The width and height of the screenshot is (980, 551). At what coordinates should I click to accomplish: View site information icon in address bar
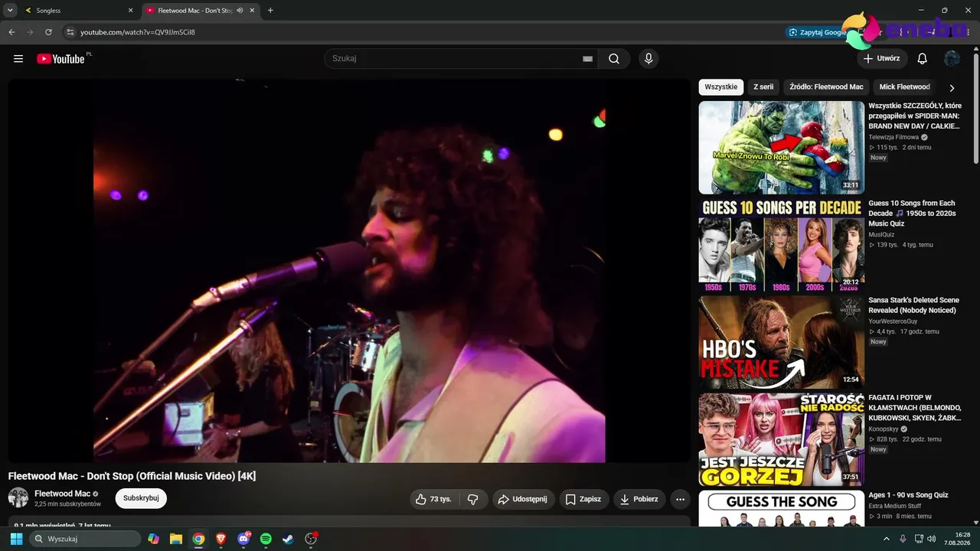(x=70, y=32)
